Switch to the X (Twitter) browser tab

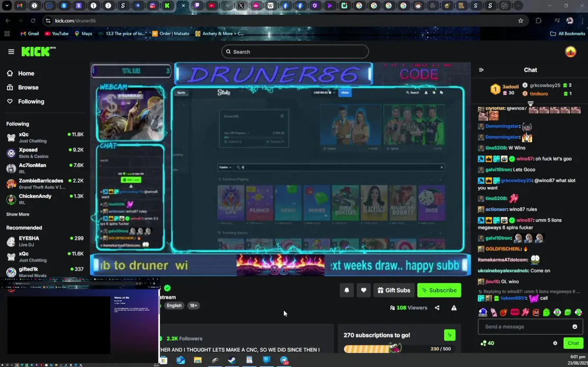(x=241, y=6)
